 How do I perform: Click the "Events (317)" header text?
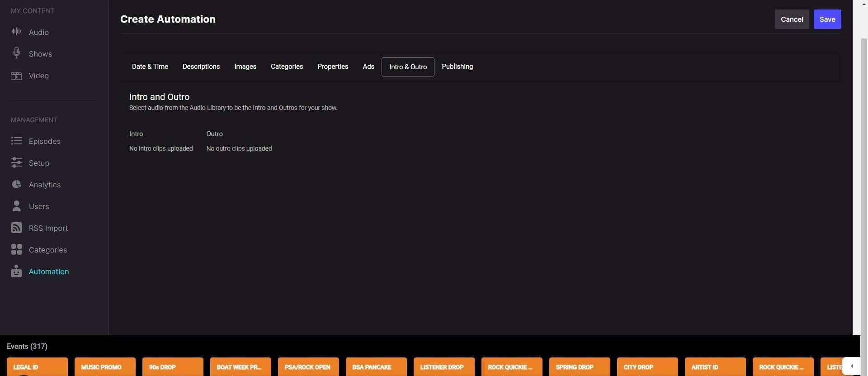[27, 346]
